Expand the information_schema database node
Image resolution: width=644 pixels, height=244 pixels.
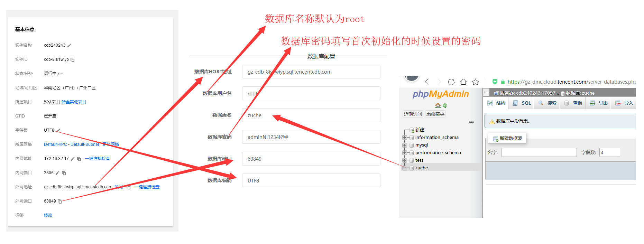(404, 138)
